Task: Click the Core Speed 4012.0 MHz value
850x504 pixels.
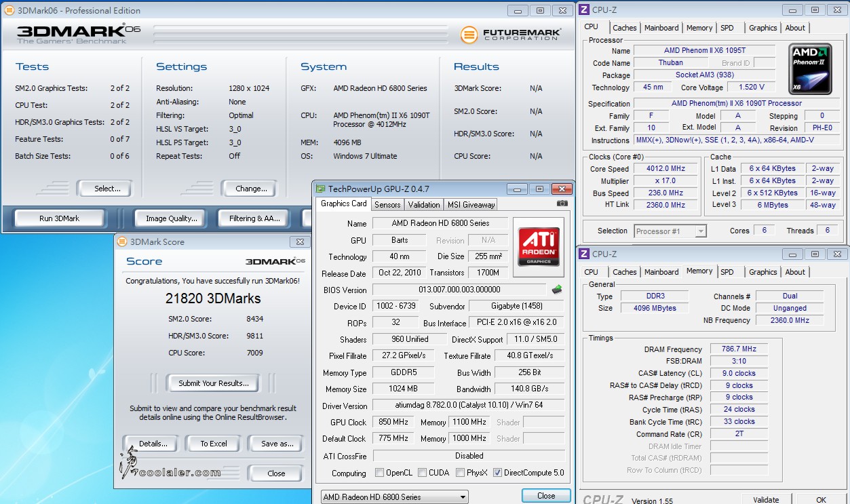Action: 665,169
